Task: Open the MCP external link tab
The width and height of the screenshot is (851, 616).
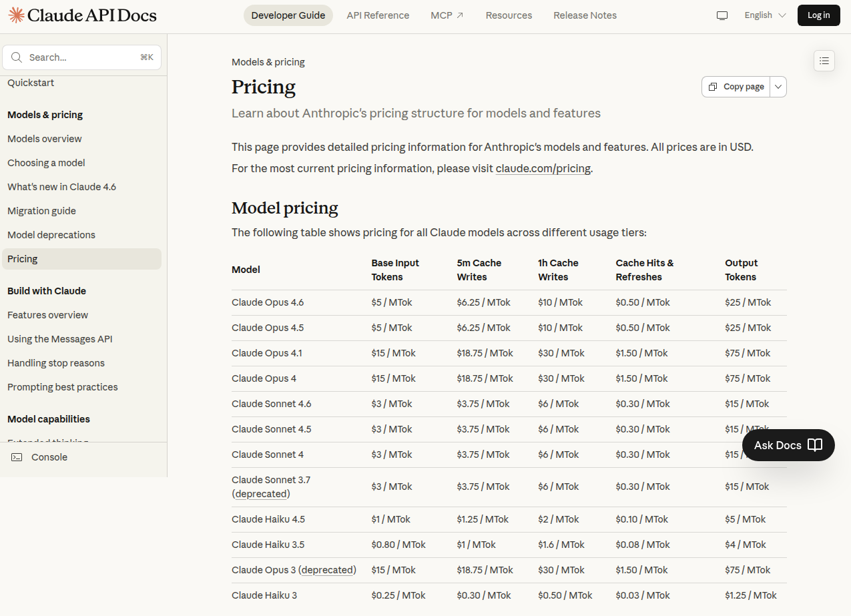Action: click(447, 15)
